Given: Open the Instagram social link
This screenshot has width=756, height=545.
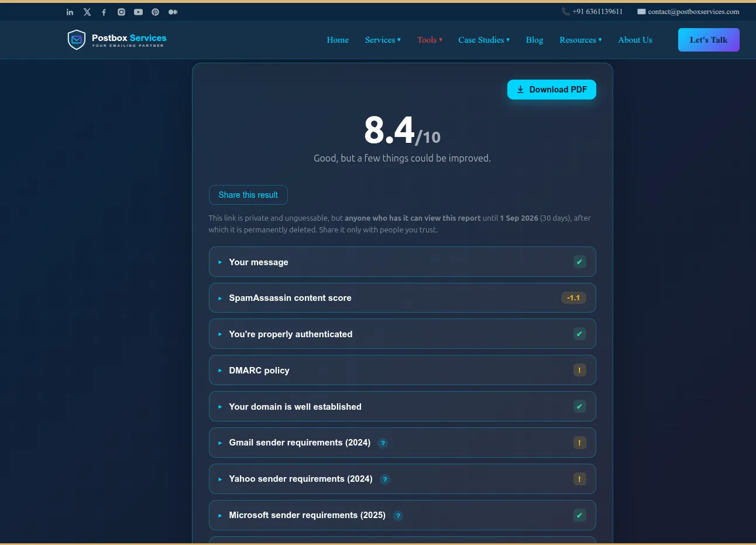Looking at the screenshot, I should click(x=121, y=12).
